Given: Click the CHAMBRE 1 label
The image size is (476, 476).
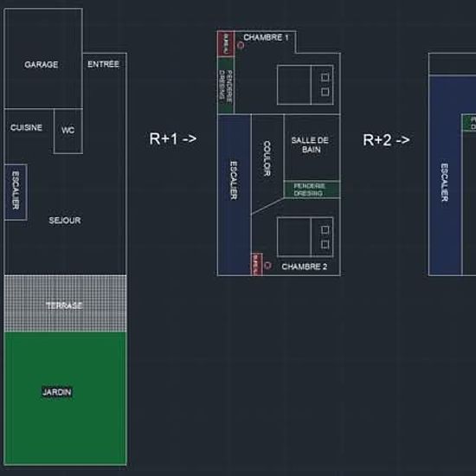Looking at the screenshot, I should click(266, 37).
